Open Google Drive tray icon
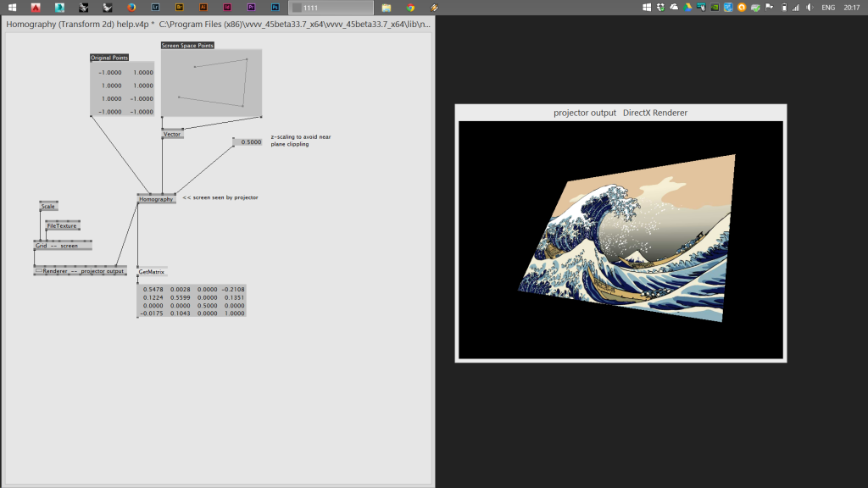Viewport: 868px width, 488px height. (687, 7)
